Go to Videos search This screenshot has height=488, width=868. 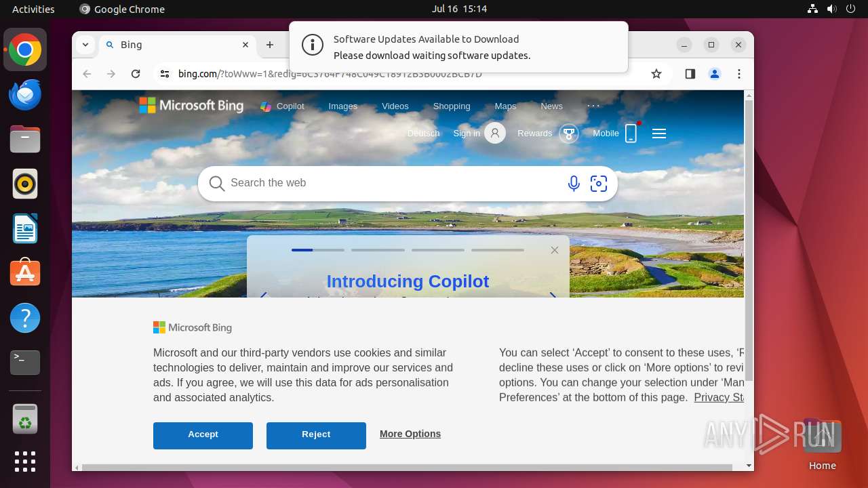pyautogui.click(x=395, y=106)
